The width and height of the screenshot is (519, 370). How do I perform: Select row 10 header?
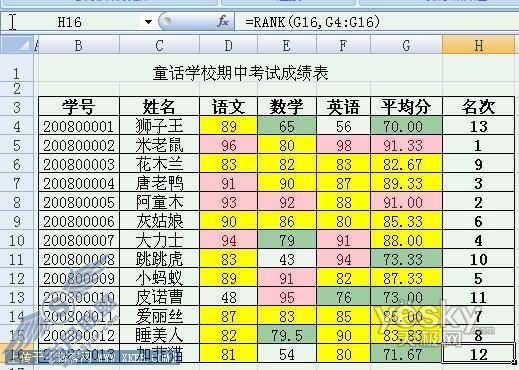point(17,240)
